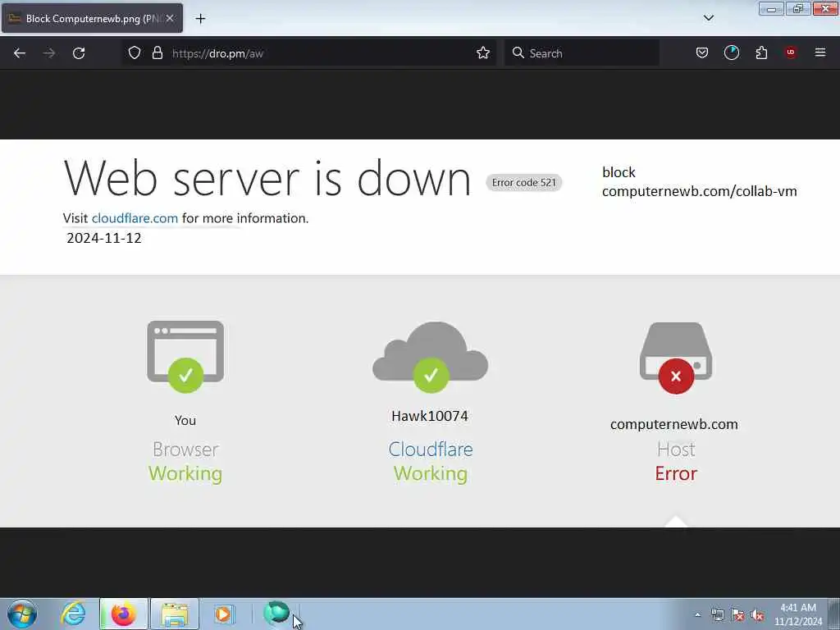Click the Hawk10074 label
The image size is (840, 630).
point(430,416)
